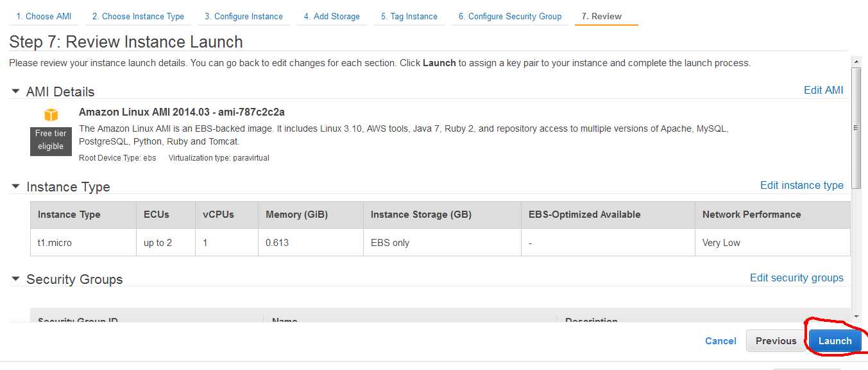The image size is (868, 370).
Task: Launch the instance with Launch button
Action: pos(835,341)
